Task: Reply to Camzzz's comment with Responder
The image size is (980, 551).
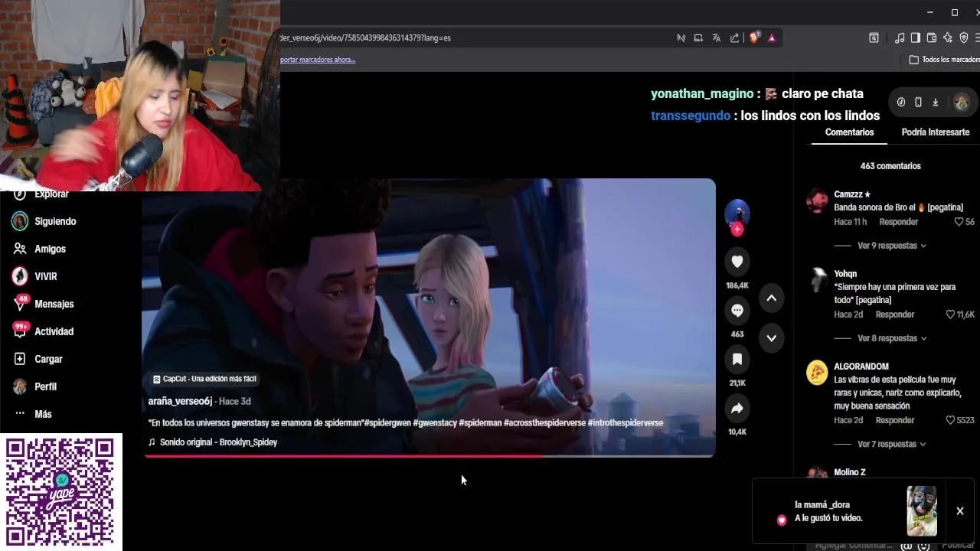Action: tap(898, 222)
